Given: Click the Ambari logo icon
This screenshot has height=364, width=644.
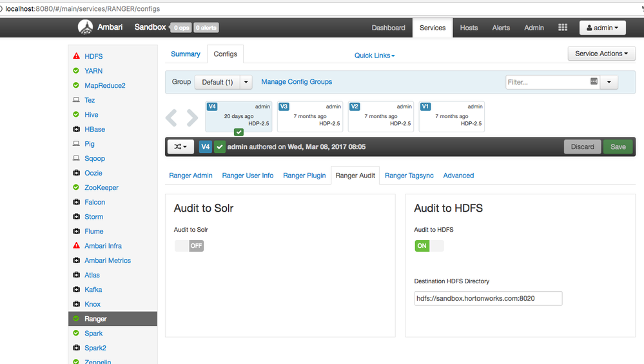Looking at the screenshot, I should [x=86, y=27].
